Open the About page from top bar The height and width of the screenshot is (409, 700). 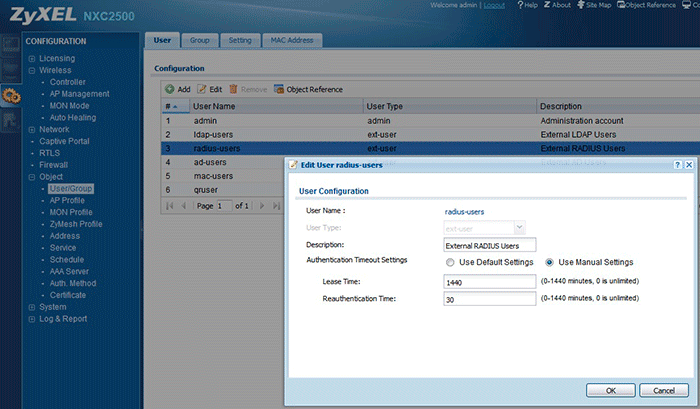(561, 6)
